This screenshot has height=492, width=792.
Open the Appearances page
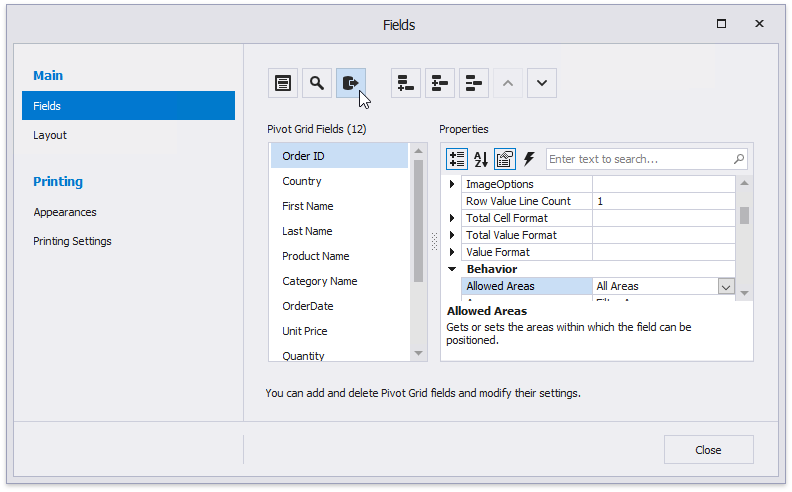65,212
